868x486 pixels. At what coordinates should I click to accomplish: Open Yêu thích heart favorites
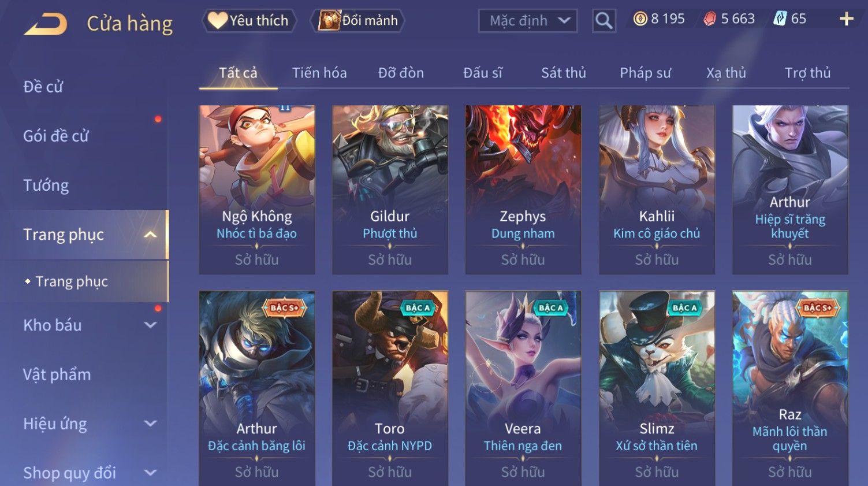[249, 20]
